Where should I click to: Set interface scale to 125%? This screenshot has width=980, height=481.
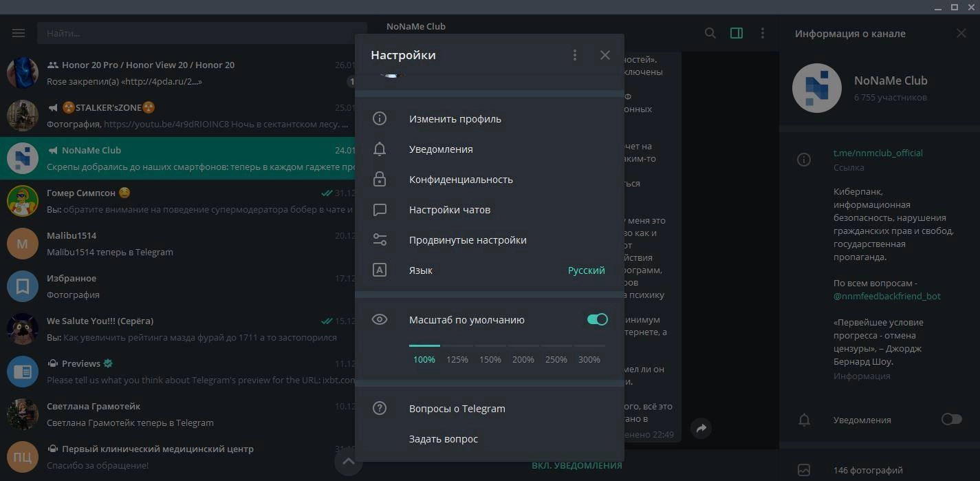pyautogui.click(x=457, y=359)
